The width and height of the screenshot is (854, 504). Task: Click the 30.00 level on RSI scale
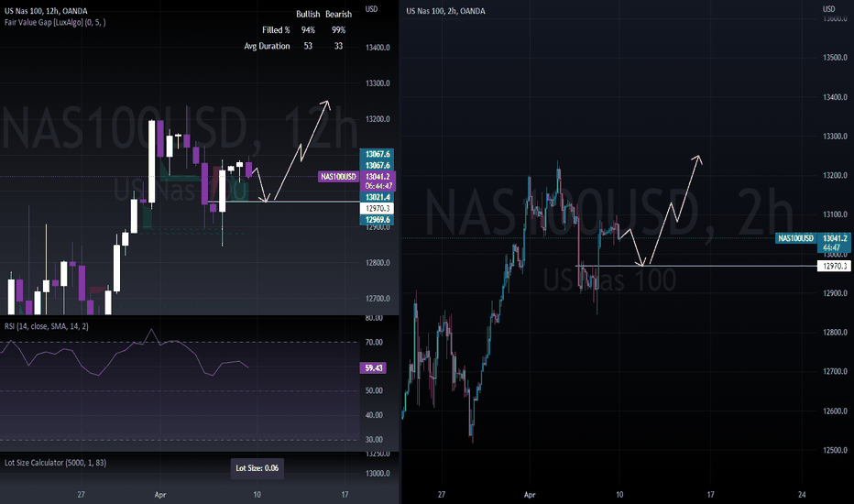pos(374,440)
